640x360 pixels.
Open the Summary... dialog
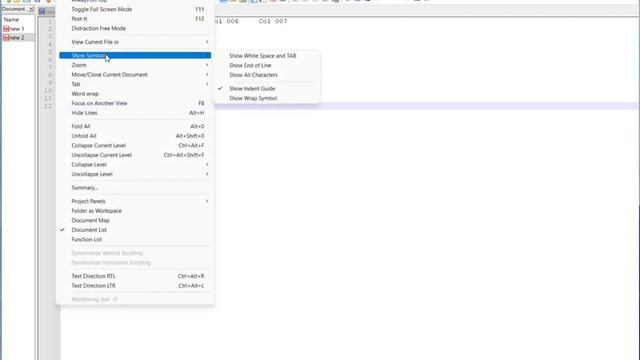135,188
